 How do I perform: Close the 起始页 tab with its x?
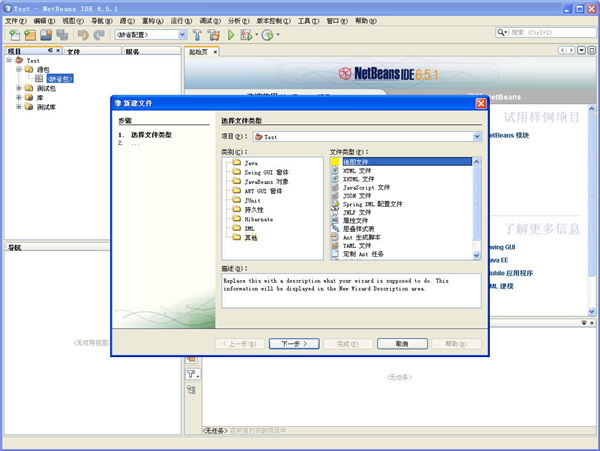click(215, 52)
